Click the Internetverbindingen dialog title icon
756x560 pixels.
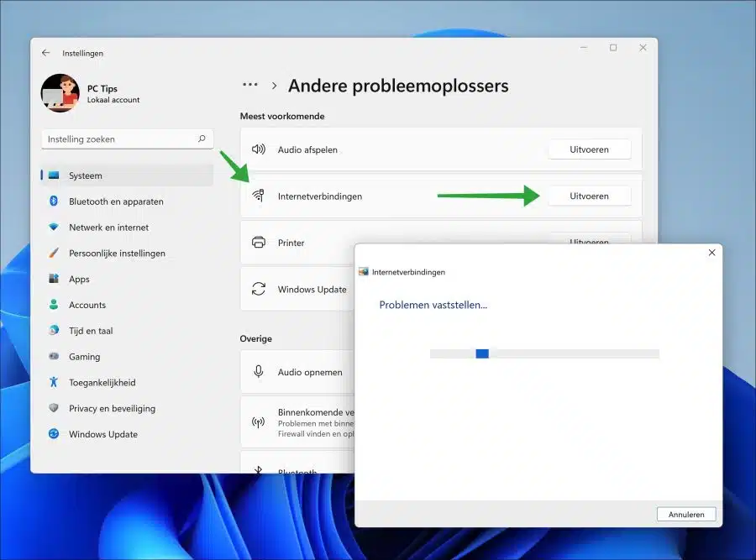click(364, 272)
